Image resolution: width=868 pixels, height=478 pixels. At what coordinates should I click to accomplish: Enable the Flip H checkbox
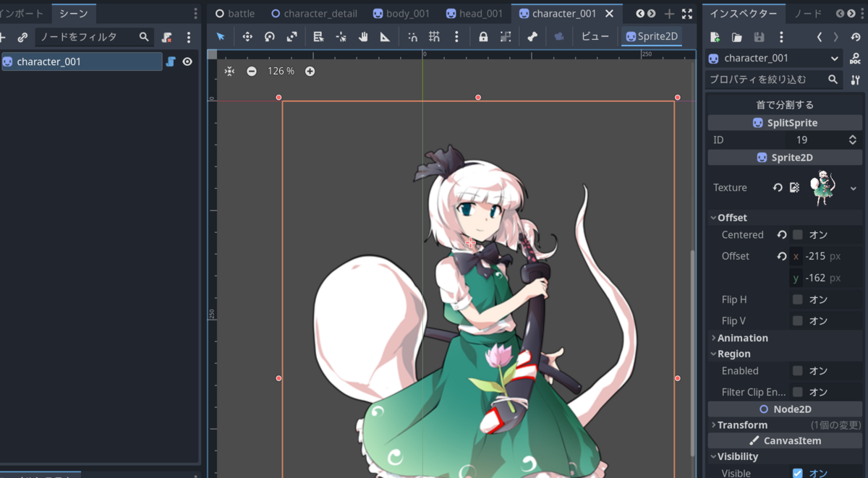pyautogui.click(x=797, y=299)
